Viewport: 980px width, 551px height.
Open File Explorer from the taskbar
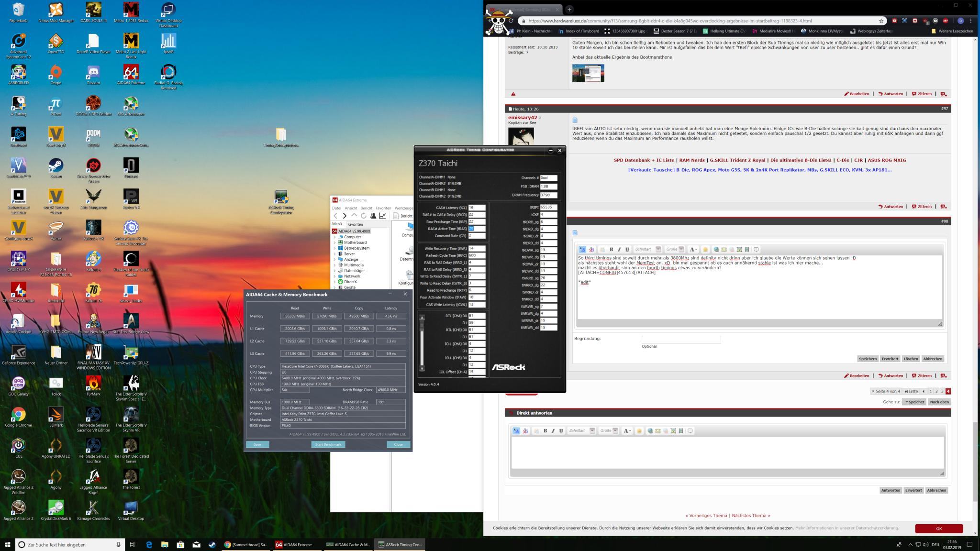pos(165,544)
